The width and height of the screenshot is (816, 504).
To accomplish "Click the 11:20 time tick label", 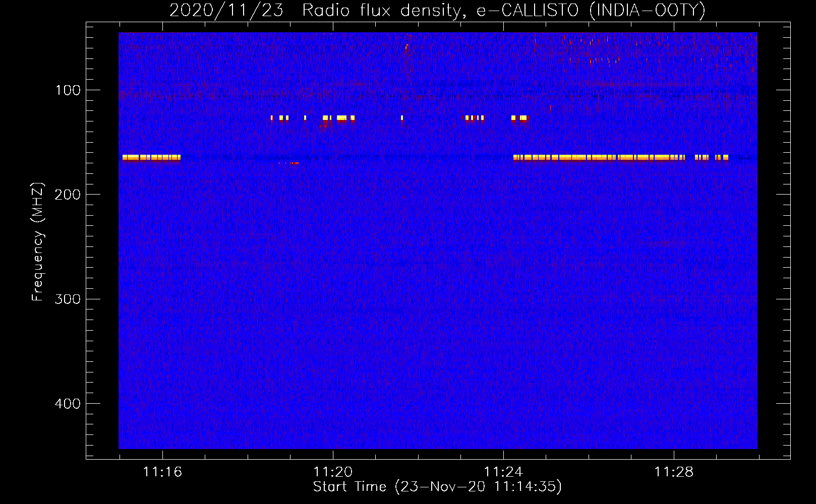I will pos(333,472).
